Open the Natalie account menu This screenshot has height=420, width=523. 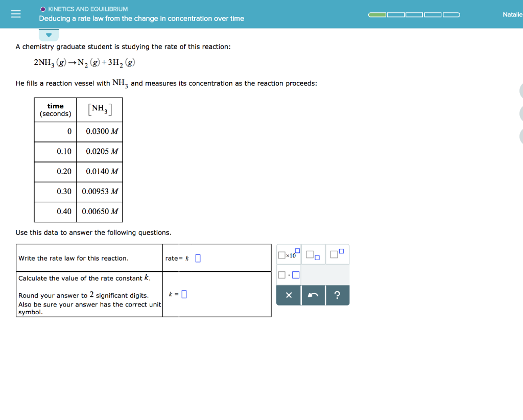[512, 14]
